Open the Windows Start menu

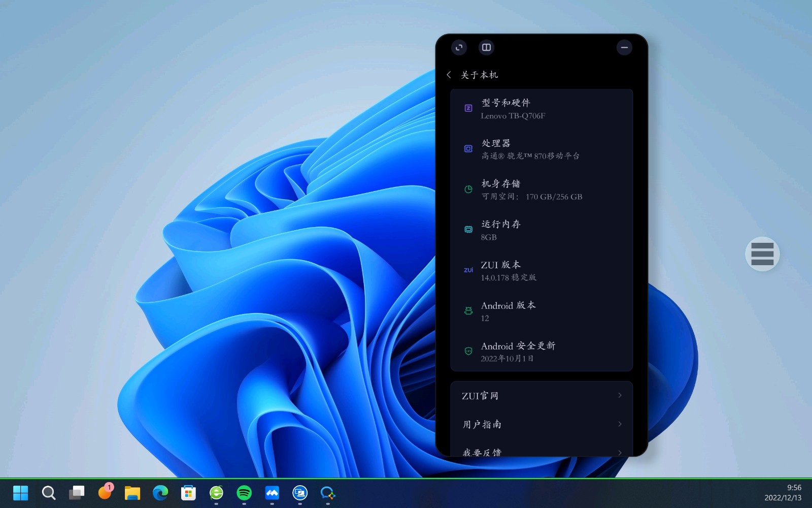click(20, 493)
